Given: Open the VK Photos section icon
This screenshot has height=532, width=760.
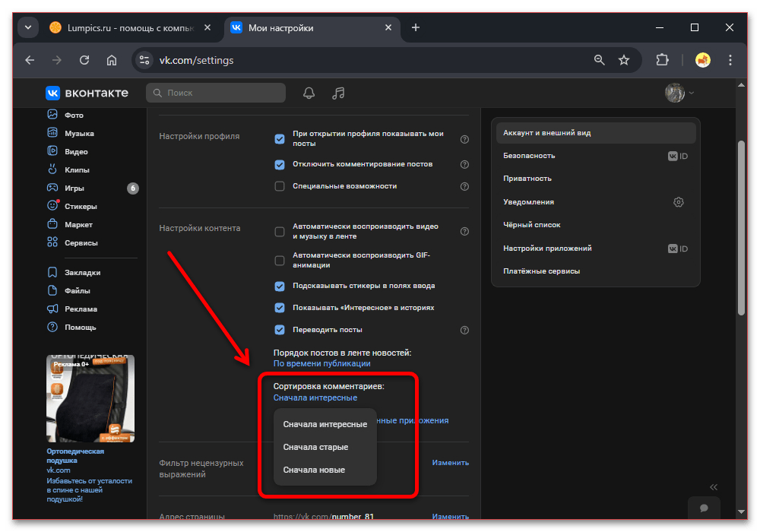Looking at the screenshot, I should point(52,114).
